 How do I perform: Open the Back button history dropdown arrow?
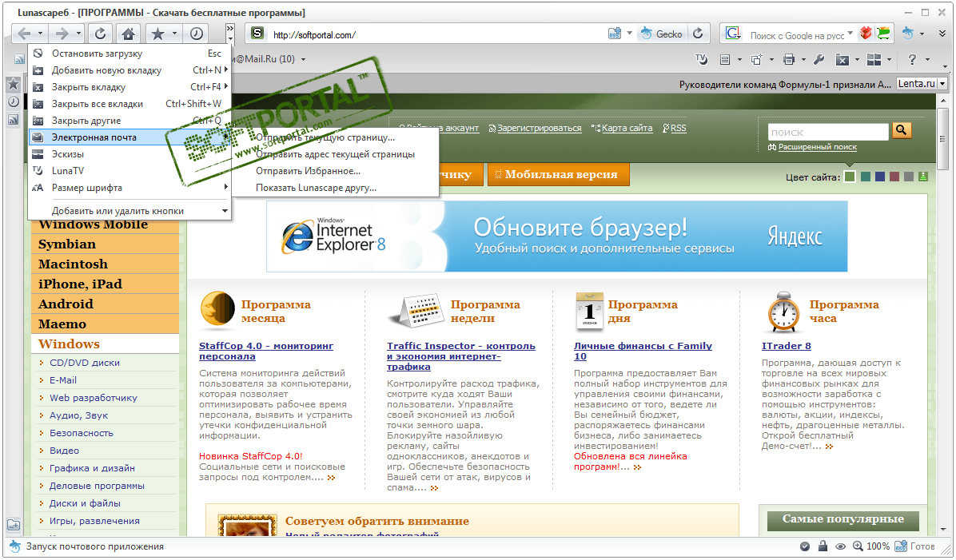[40, 34]
